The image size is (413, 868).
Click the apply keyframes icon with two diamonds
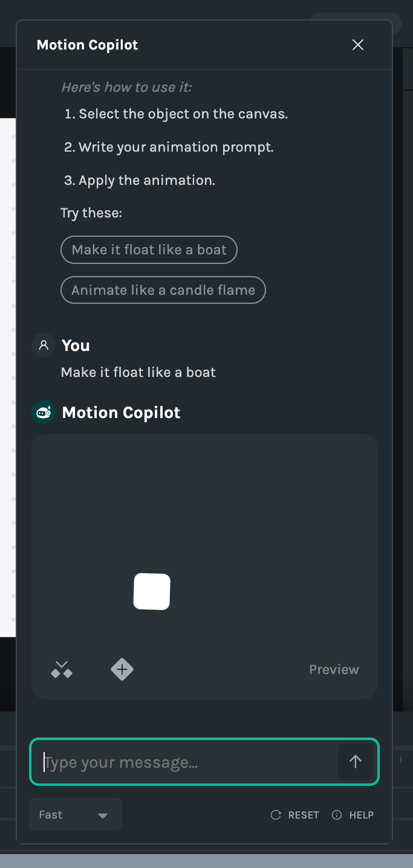pos(62,669)
